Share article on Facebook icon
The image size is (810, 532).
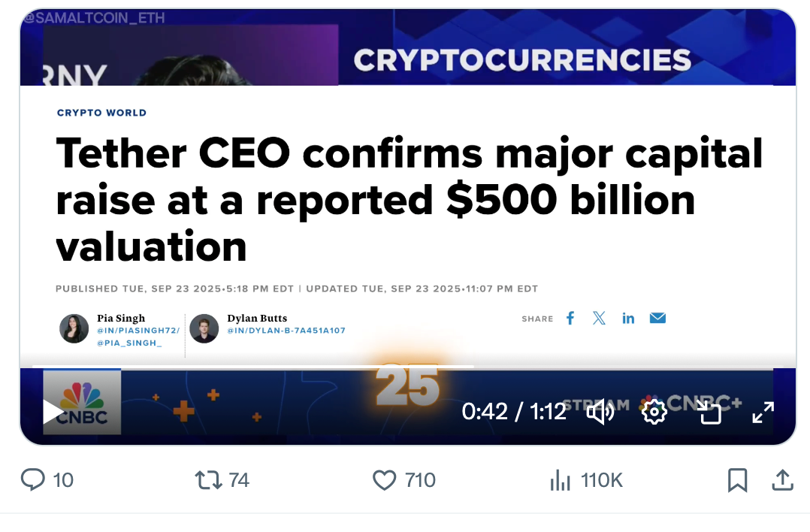coord(570,318)
